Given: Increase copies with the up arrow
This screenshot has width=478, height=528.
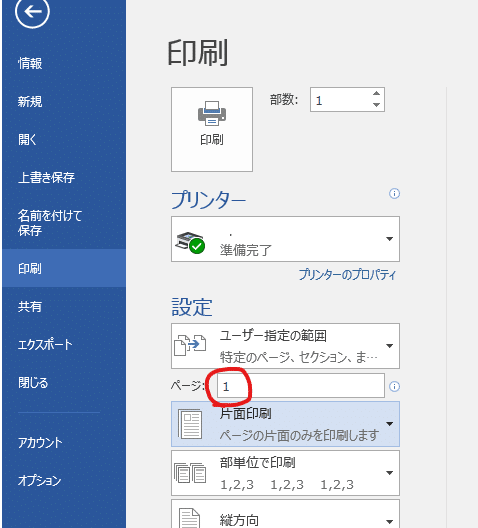Looking at the screenshot, I should pos(376,94).
